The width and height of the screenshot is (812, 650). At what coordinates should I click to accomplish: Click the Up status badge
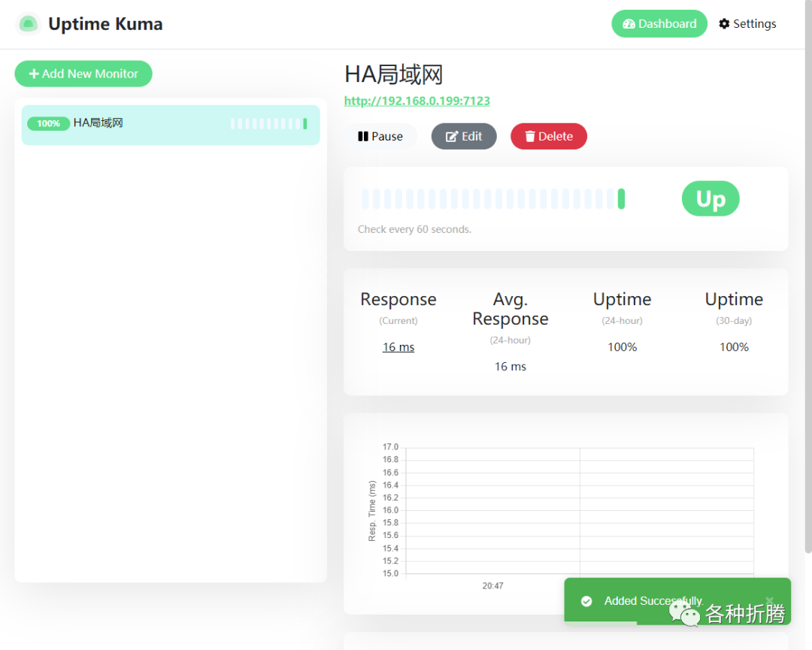[x=710, y=198]
